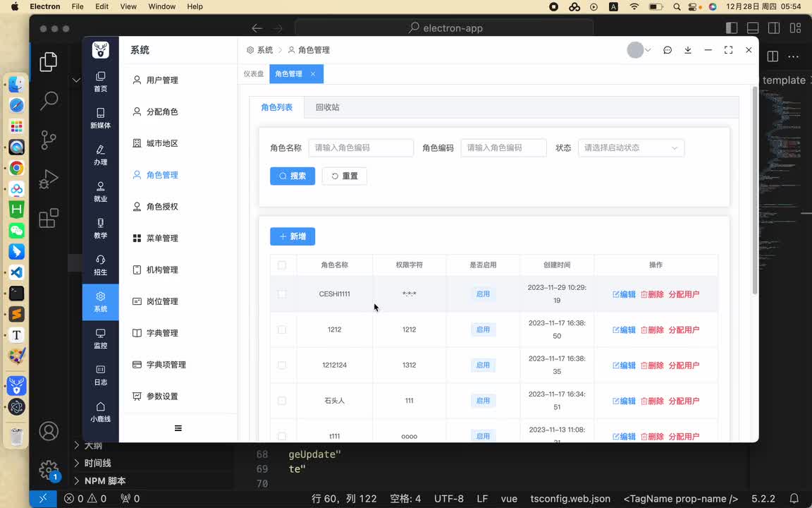The image size is (812, 508).
Task: Select the 系统 gear module in sidebar
Action: (101, 302)
